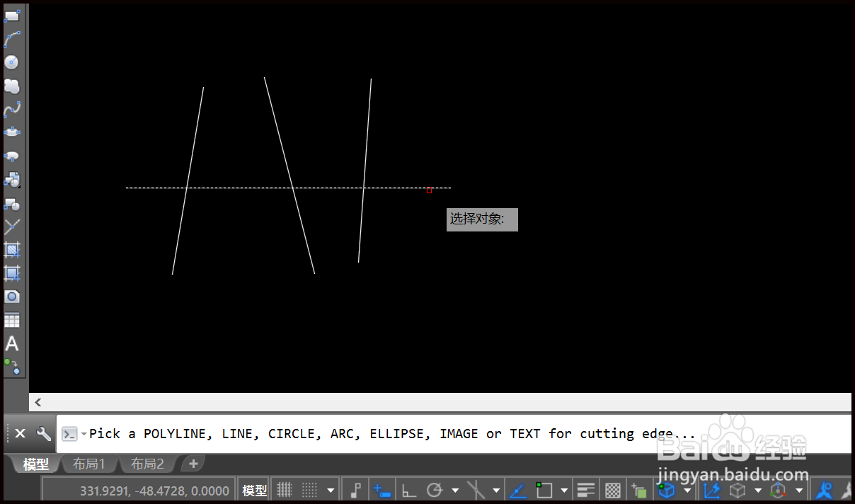Toggle lineweight display
The image size is (855, 504).
pos(586,490)
